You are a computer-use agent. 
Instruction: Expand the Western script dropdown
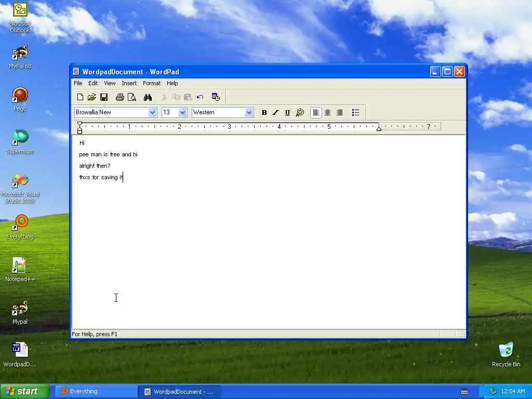pyautogui.click(x=249, y=113)
